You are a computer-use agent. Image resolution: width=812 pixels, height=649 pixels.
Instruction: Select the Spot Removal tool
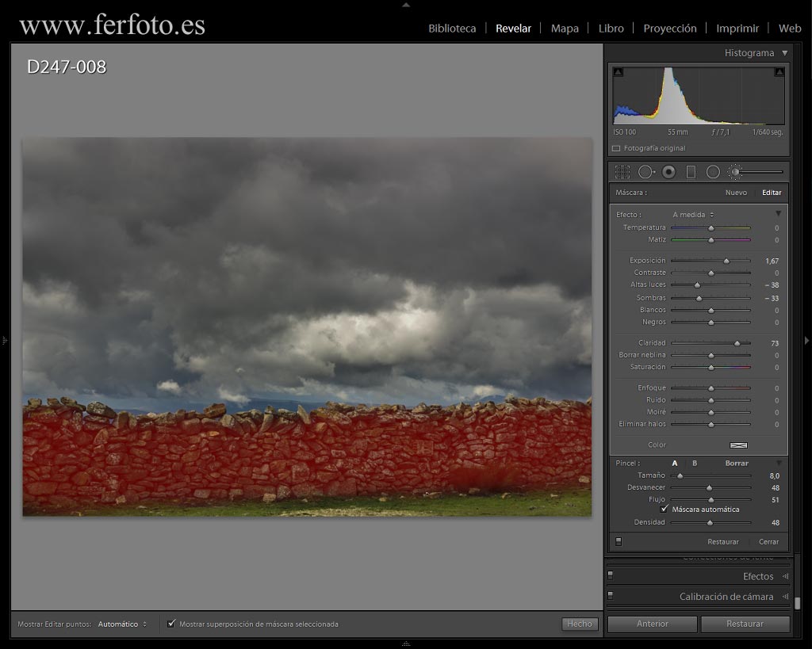pyautogui.click(x=646, y=172)
